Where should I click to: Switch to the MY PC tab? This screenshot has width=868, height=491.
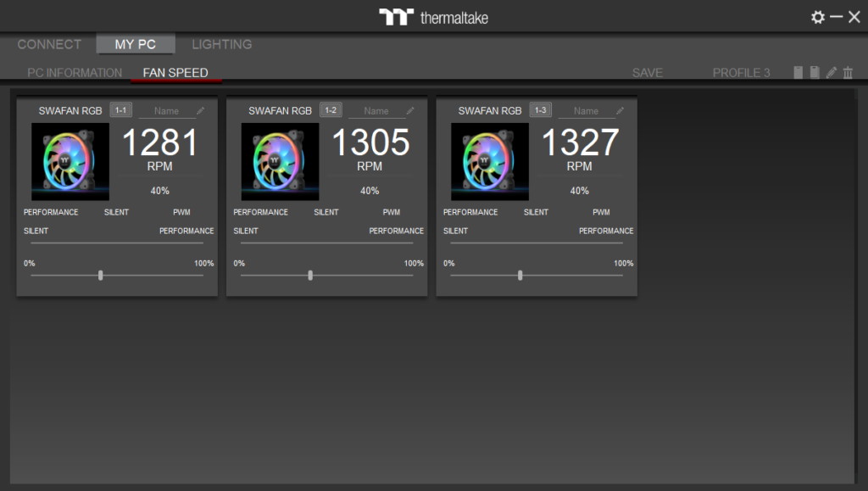click(136, 44)
